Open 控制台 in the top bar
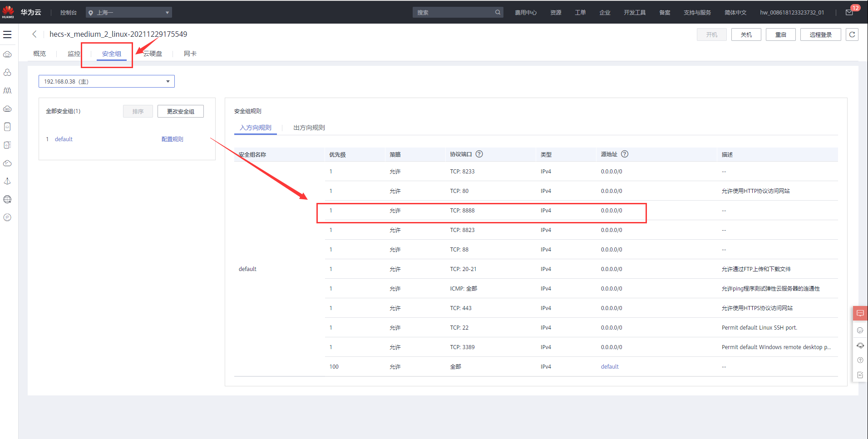The height and width of the screenshot is (439, 868). coord(69,13)
